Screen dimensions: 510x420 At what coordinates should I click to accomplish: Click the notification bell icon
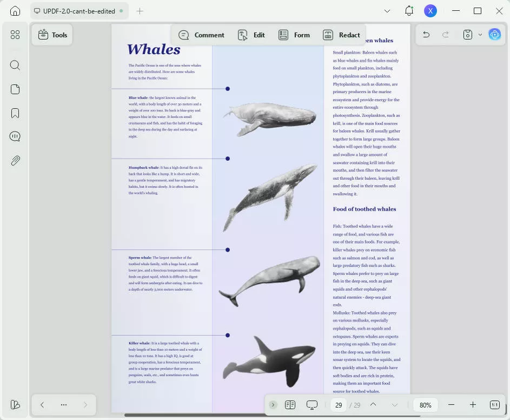pos(409,11)
